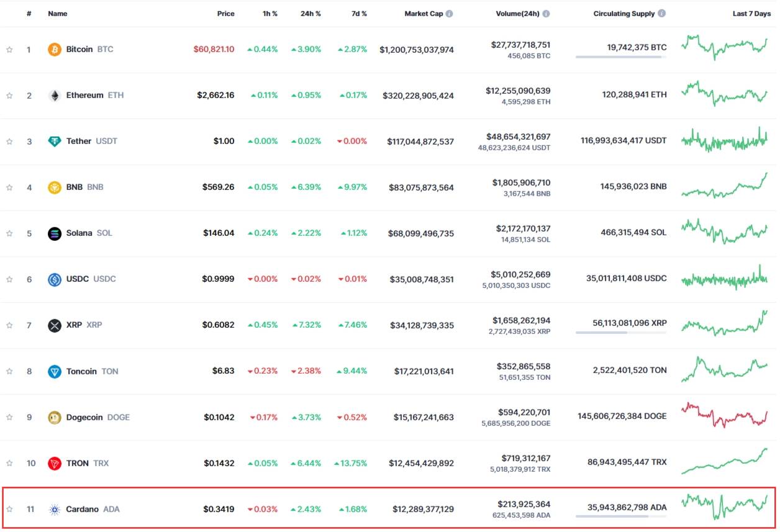Star USDC for the watchlist
The image size is (780, 532).
pos(9,279)
